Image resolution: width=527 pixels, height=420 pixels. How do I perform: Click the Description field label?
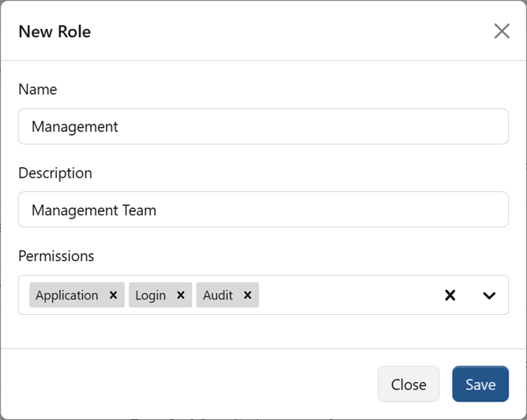click(55, 173)
